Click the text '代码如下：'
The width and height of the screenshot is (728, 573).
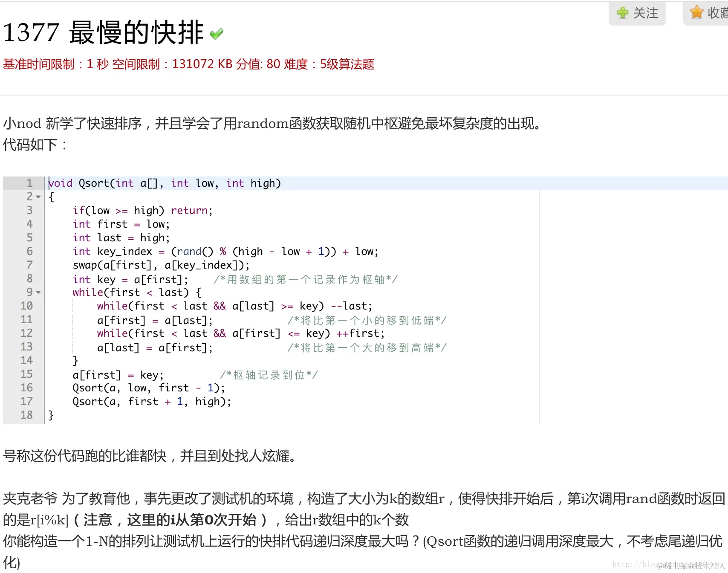point(35,145)
